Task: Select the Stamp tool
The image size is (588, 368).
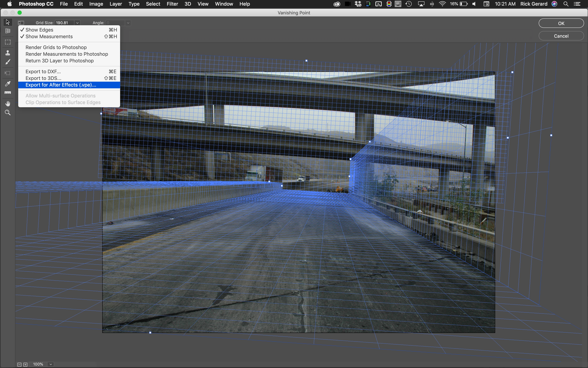Action: coord(8,53)
